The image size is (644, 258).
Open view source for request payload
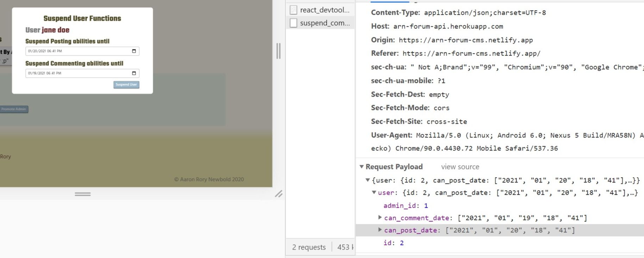tap(460, 167)
